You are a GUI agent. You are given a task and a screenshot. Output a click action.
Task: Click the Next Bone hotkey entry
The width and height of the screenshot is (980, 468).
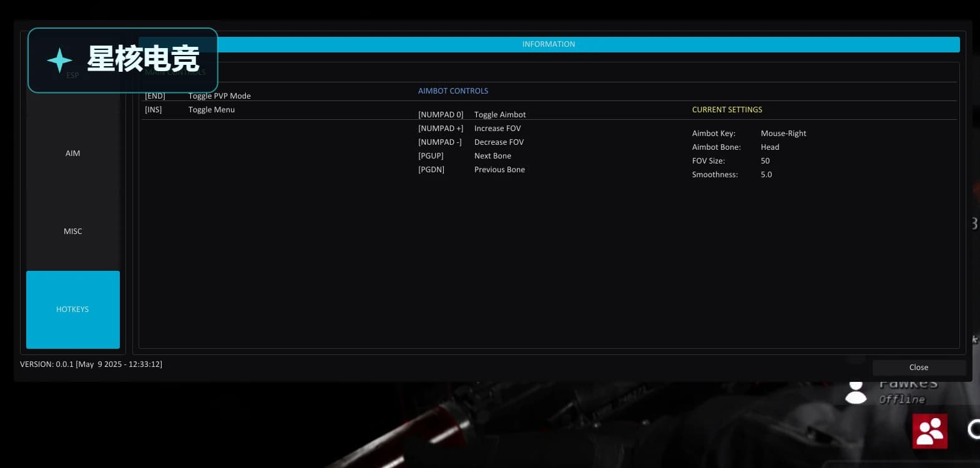464,156
